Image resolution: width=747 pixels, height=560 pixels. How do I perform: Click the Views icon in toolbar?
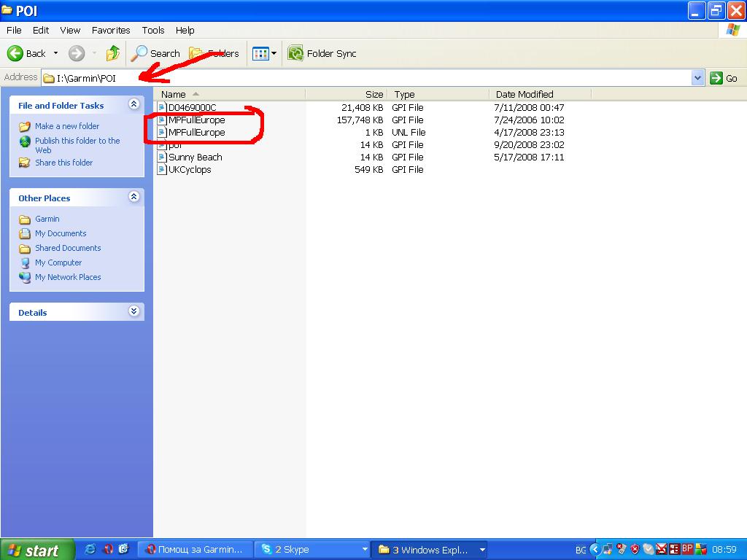coord(260,53)
